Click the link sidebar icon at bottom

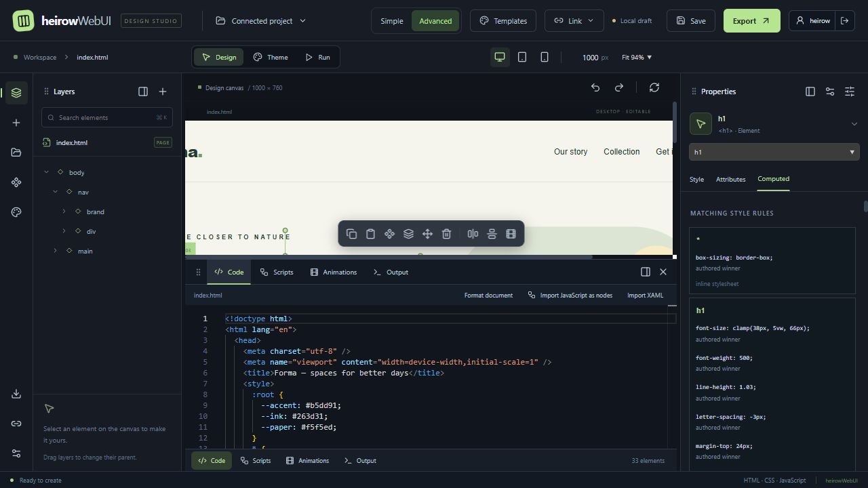(16, 424)
